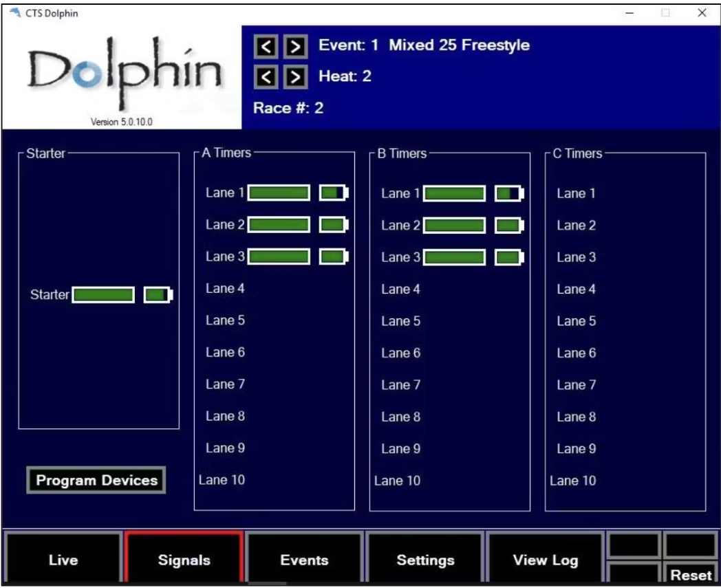Click the Event: 1 label
Viewport: 721px width, 588px height.
click(x=349, y=45)
